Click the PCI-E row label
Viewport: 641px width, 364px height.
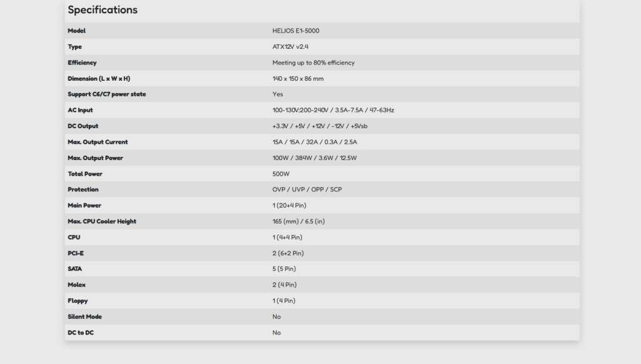76,253
